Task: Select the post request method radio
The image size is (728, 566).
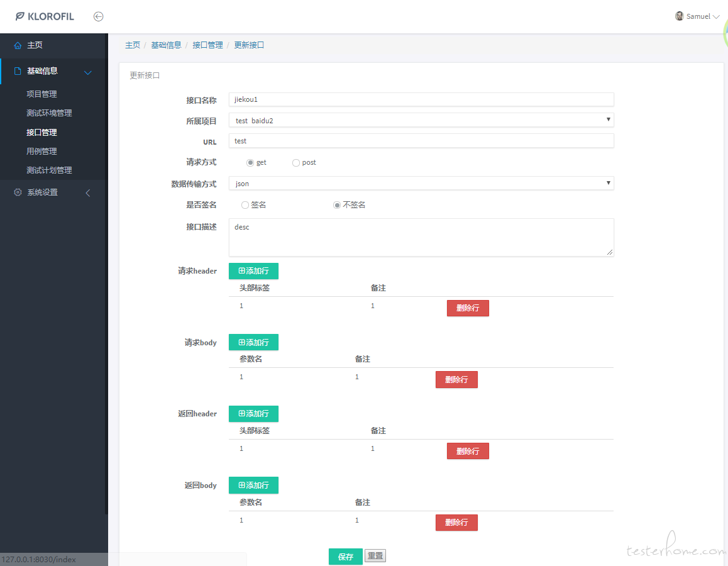Action: [x=295, y=162]
